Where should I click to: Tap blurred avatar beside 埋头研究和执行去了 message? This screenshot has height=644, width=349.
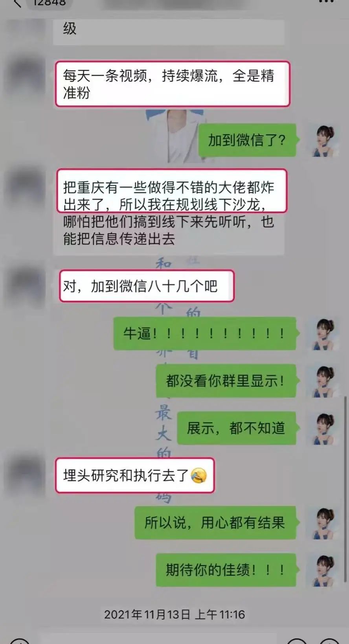tap(24, 475)
